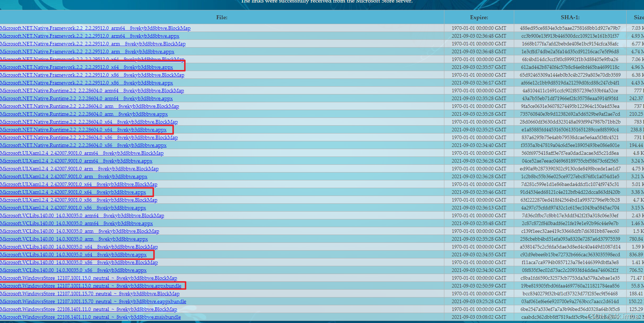Select SHA-1 hash starting 91d4534ed68121c4e212
Viewport: 644px width, 323px height.
coord(570,192)
